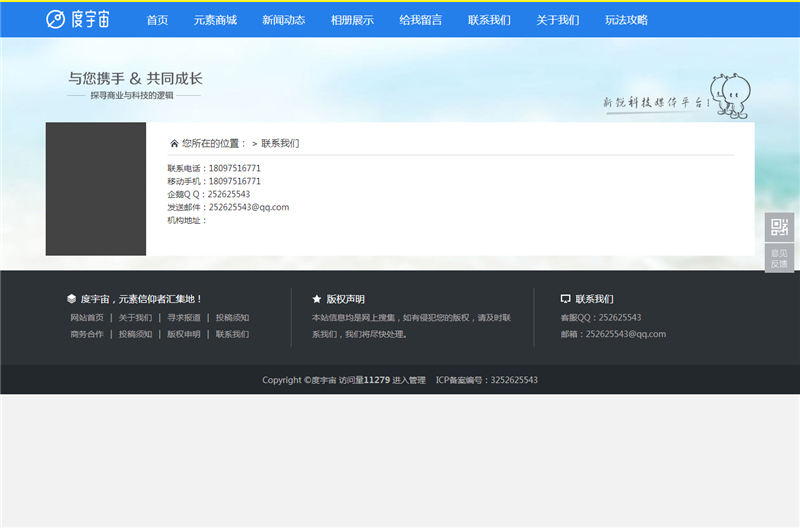Click the 意见反馈 floating button
Screen dimensions: 800x528
779,258
